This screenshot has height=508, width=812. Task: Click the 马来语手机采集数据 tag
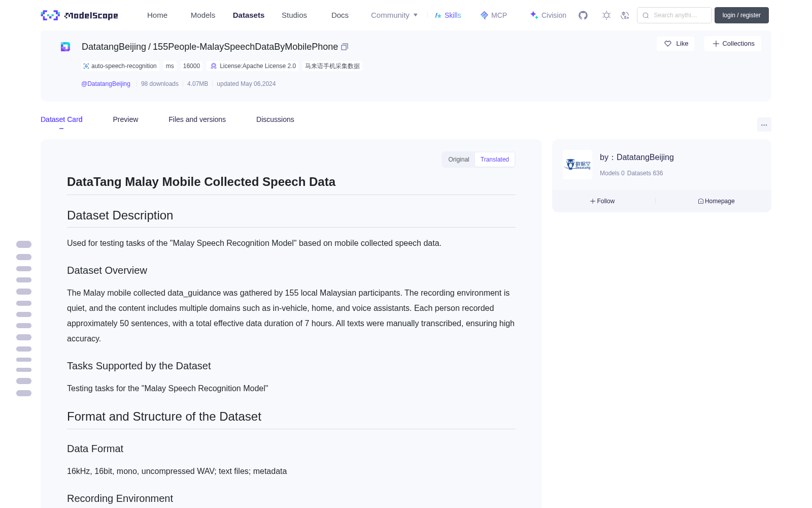[x=332, y=66]
